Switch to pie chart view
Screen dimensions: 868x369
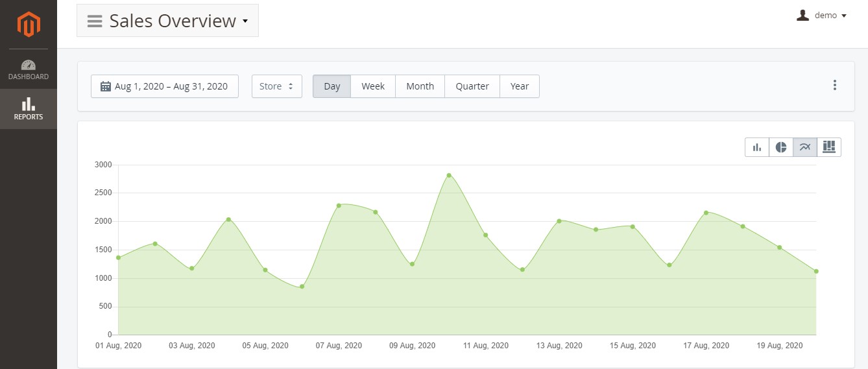tap(781, 147)
